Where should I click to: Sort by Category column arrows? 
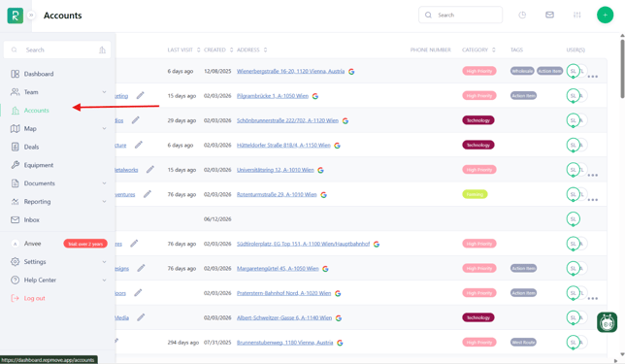pos(494,50)
